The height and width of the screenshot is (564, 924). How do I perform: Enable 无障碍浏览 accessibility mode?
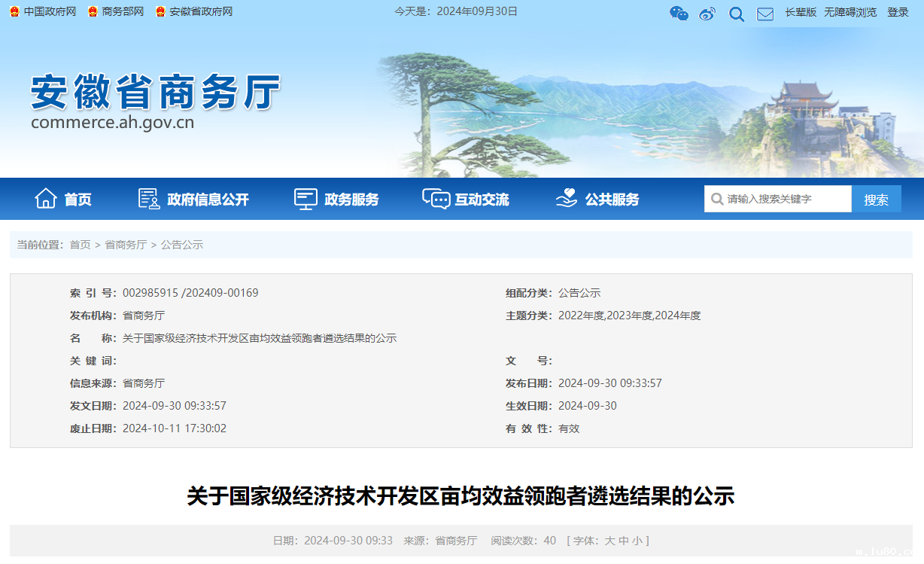[850, 12]
